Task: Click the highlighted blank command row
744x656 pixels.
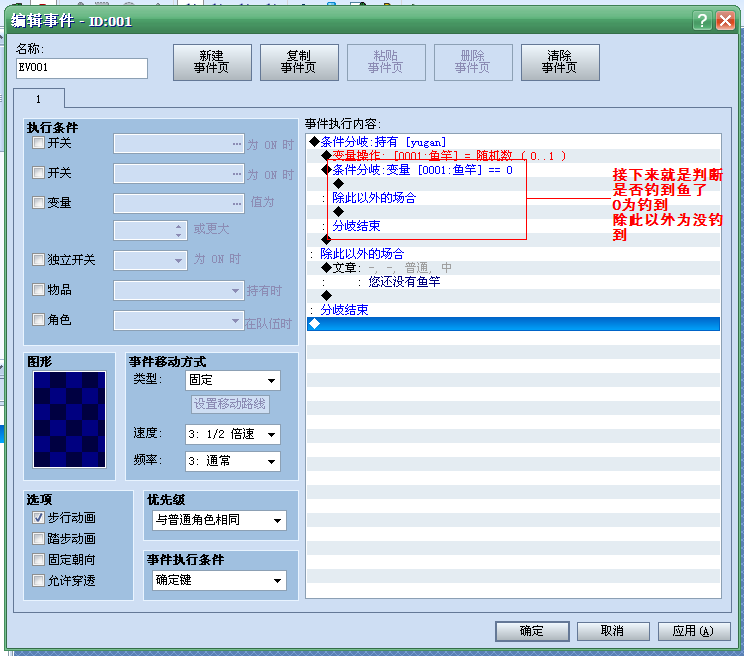Action: pyautogui.click(x=513, y=324)
